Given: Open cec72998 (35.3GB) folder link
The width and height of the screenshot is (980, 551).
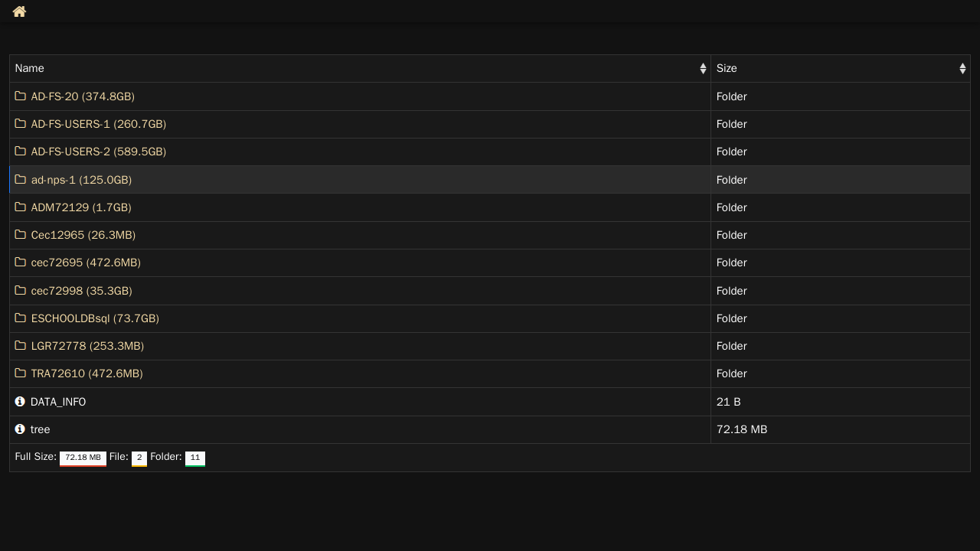Looking at the screenshot, I should [82, 291].
